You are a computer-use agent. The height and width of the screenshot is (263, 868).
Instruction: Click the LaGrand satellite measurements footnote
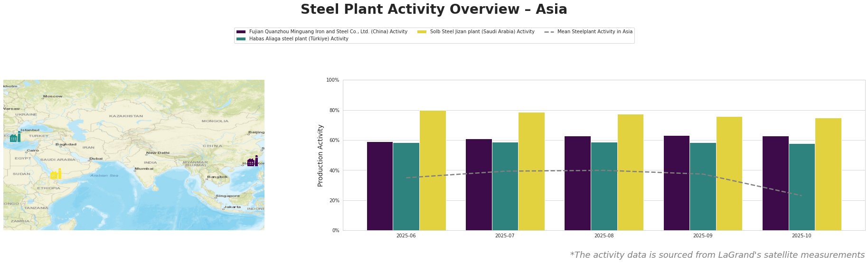(x=717, y=255)
